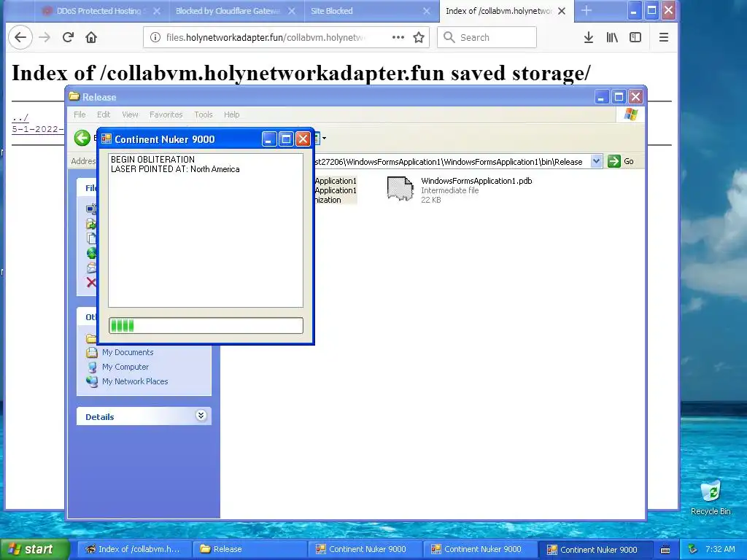Select WindowsFormsApplication1.pdb file icon
The image size is (747, 560).
(x=400, y=189)
